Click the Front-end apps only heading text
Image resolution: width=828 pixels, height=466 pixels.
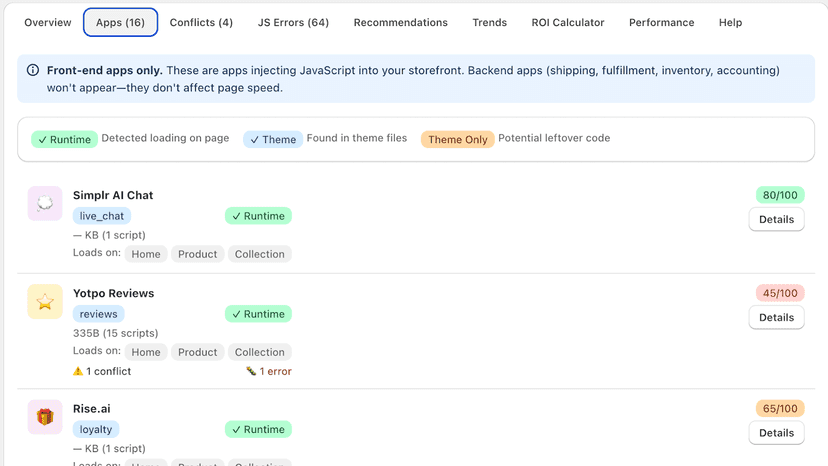tap(105, 70)
